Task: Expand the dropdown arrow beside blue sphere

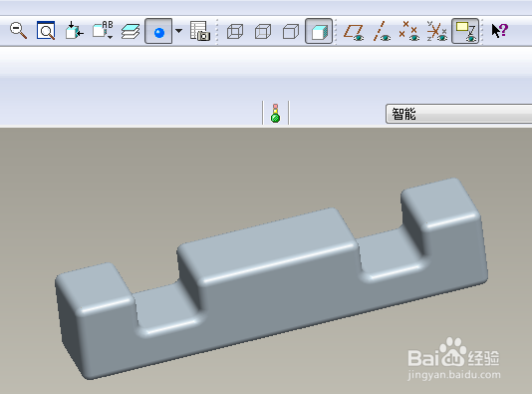Action: pos(178,31)
